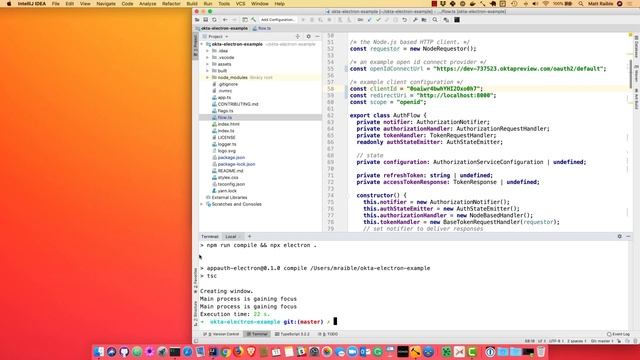Open Spotlight search in macOS menu bar
The width and height of the screenshot is (640, 360).
click(580, 4)
